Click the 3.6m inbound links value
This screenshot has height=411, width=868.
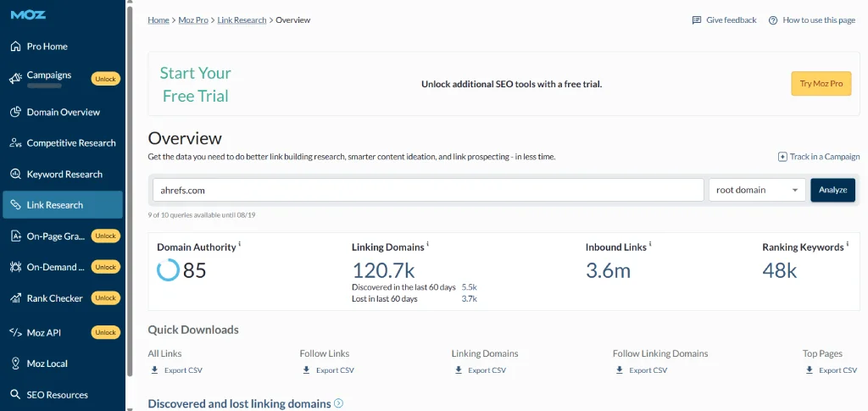point(608,270)
